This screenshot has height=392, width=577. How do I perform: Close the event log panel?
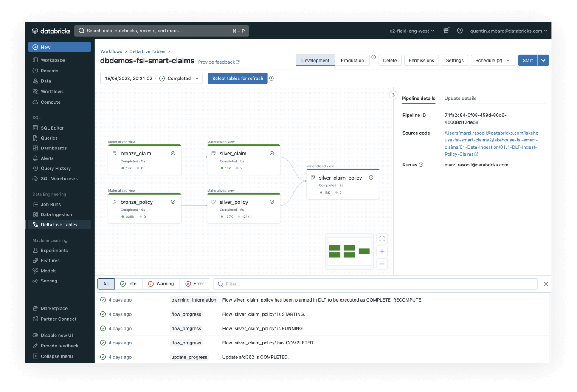[x=546, y=284]
